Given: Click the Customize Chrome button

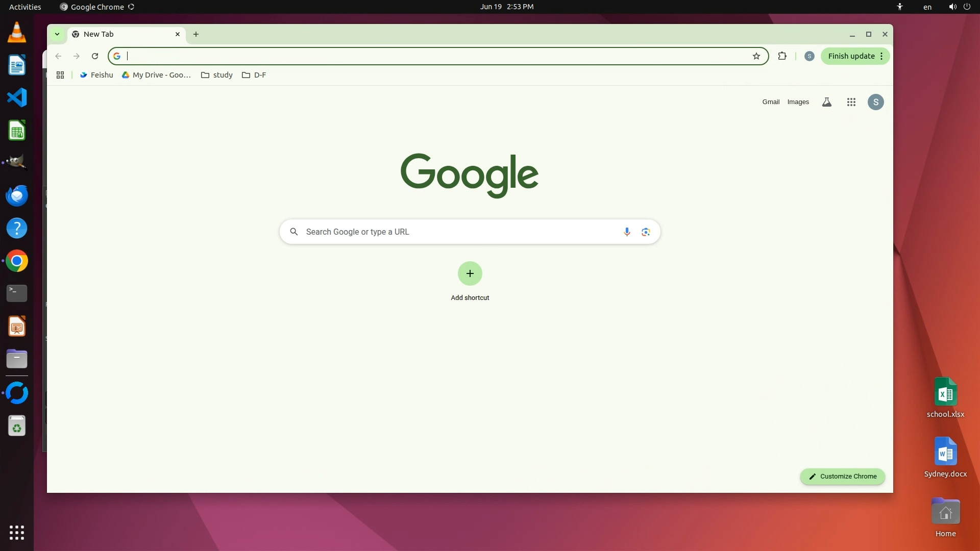Looking at the screenshot, I should pyautogui.click(x=842, y=476).
